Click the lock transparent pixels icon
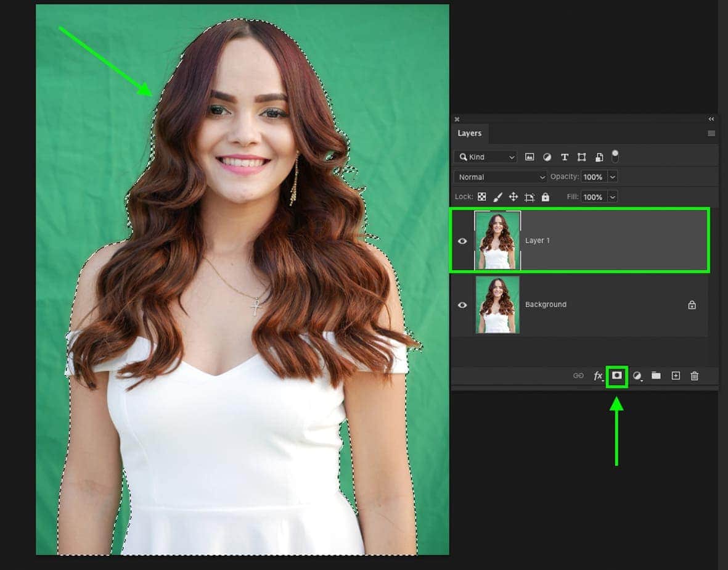 tap(482, 197)
